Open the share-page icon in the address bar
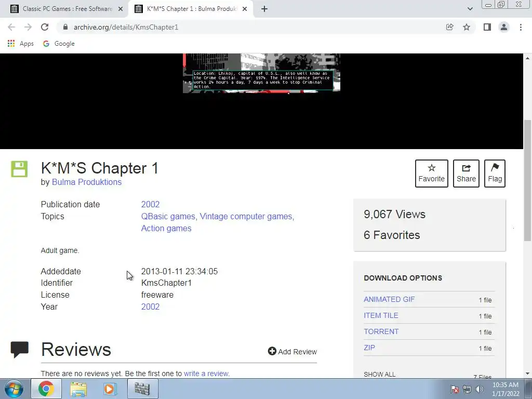 pos(449,27)
